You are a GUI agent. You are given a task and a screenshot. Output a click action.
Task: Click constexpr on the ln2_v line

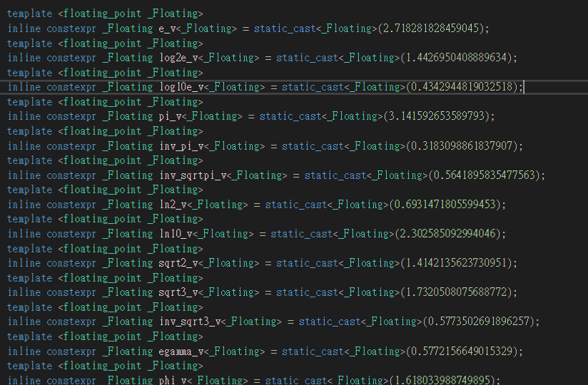(x=71, y=204)
